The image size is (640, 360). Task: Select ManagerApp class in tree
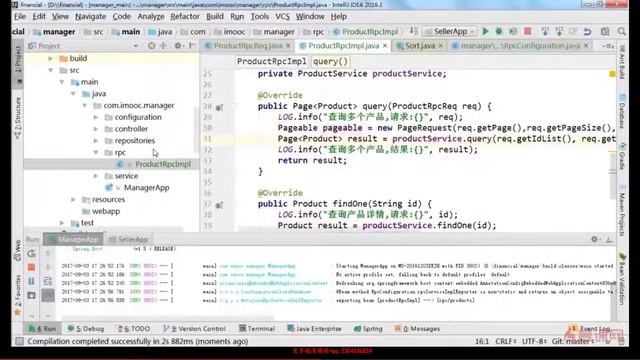(147, 188)
